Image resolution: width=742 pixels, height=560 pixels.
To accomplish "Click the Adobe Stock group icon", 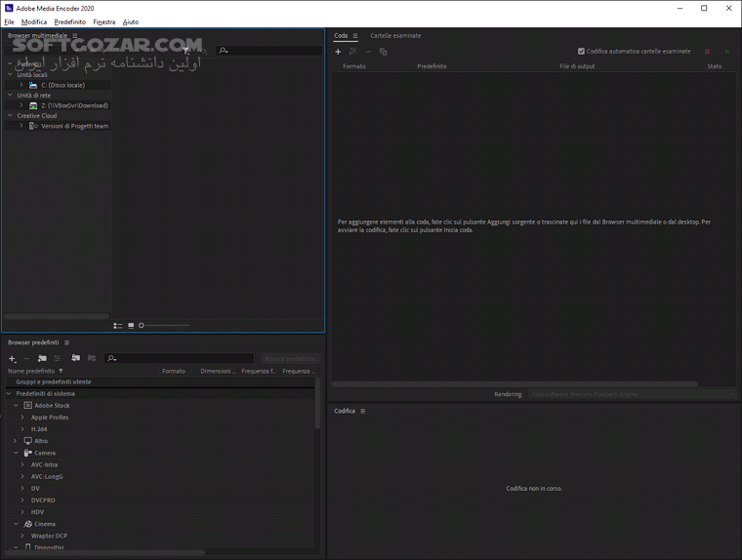I will [28, 405].
